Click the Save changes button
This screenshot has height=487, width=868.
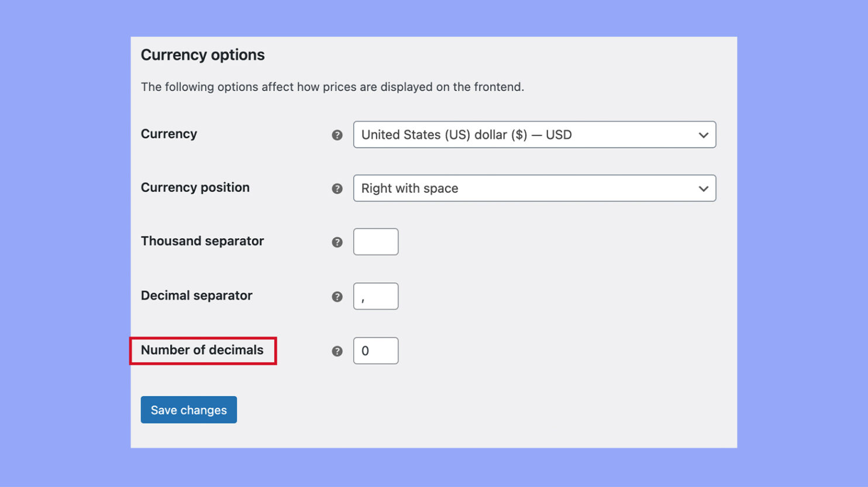pos(188,410)
